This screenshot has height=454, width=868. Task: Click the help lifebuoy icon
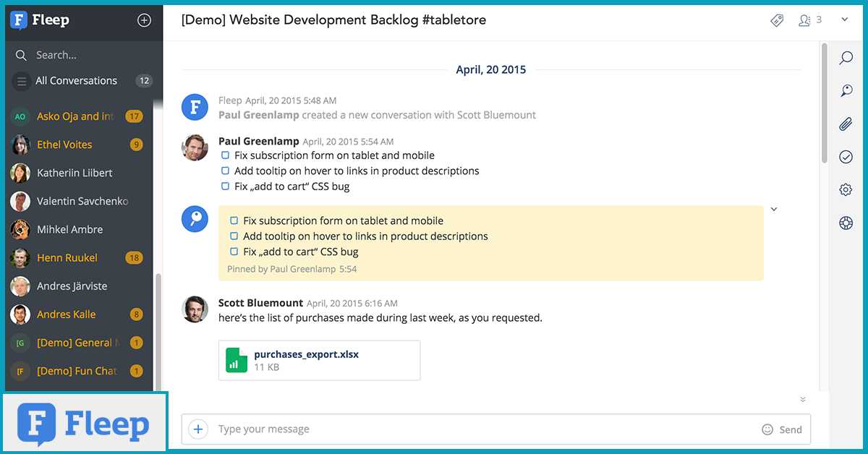click(846, 223)
